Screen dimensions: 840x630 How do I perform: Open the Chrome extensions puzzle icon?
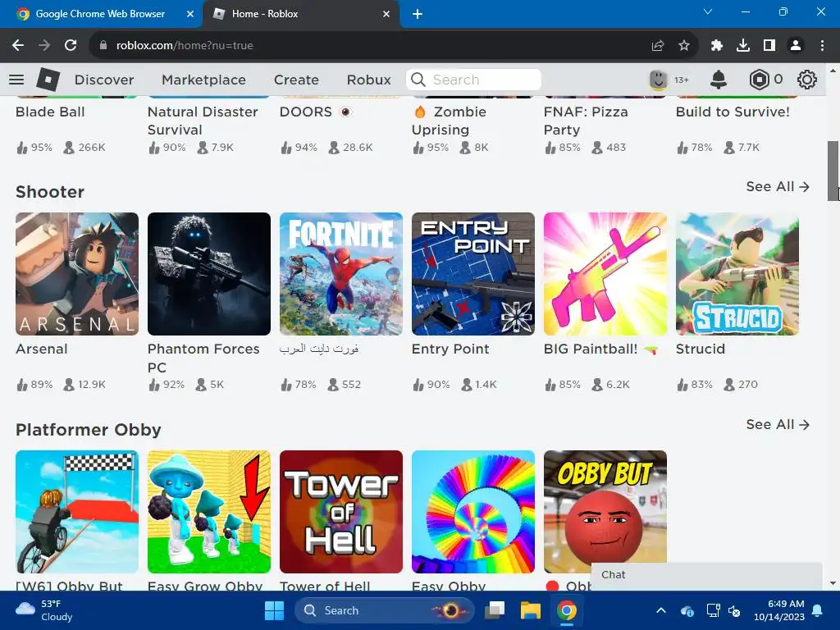pos(717,46)
